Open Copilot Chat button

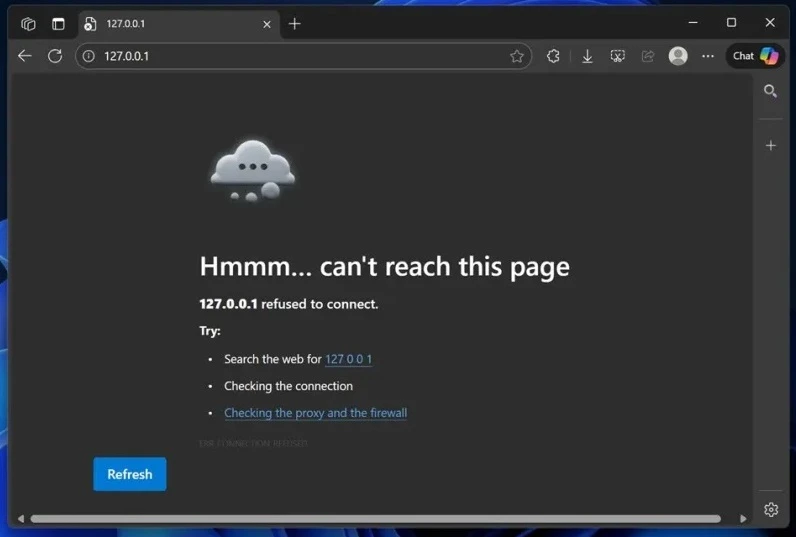pyautogui.click(x=755, y=56)
